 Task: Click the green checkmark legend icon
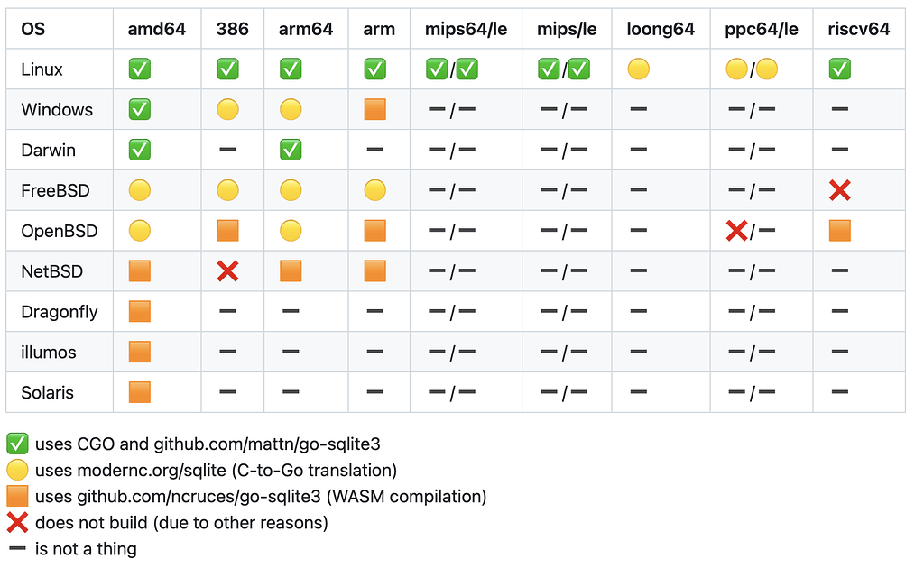17,444
